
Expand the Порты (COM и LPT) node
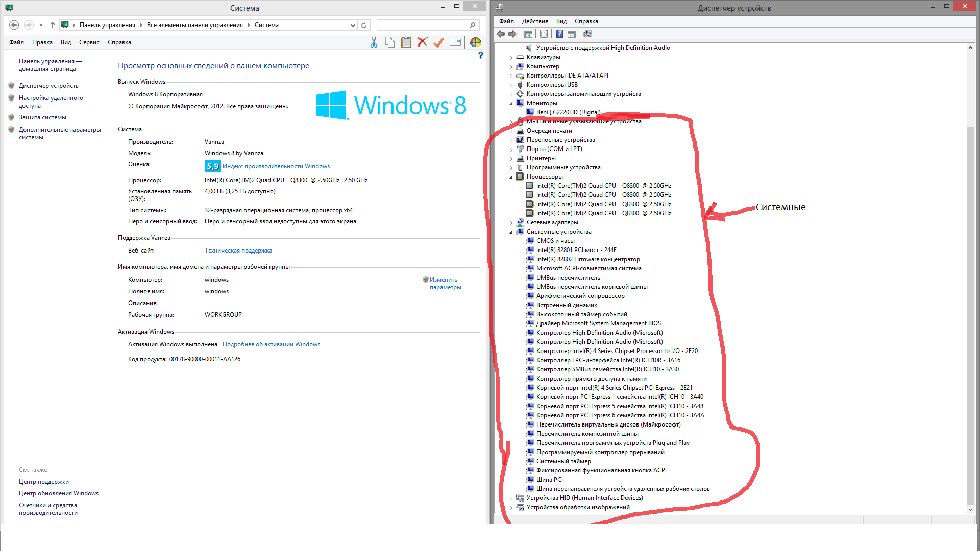click(x=511, y=149)
